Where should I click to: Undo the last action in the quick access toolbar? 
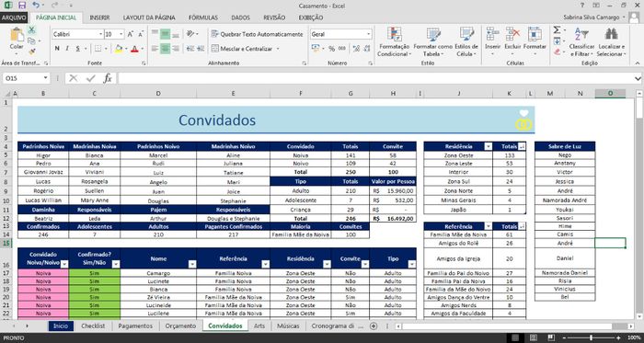click(x=36, y=6)
